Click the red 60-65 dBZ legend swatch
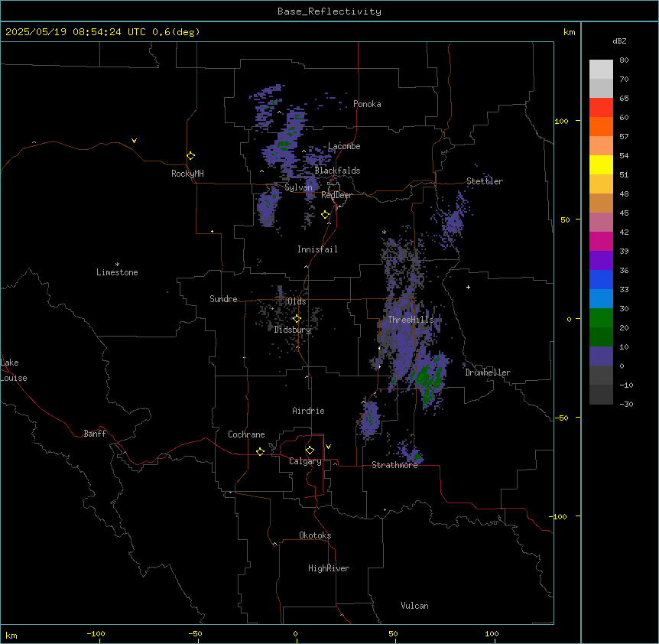The image size is (659, 644). (x=601, y=108)
